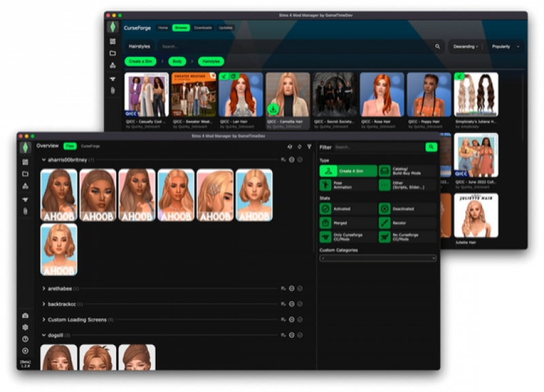The height and width of the screenshot is (392, 544).
Task: Select the Juliette Hair thumbnail
Action: (476, 215)
